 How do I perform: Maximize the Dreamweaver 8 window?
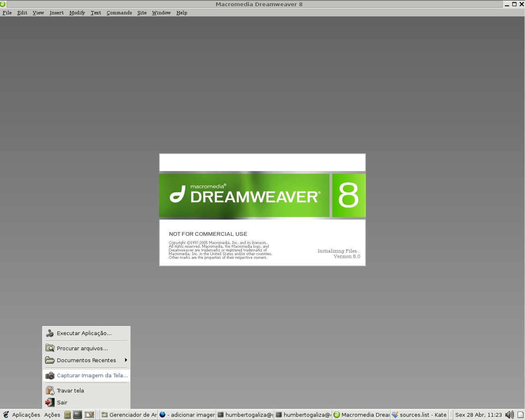pos(514,4)
